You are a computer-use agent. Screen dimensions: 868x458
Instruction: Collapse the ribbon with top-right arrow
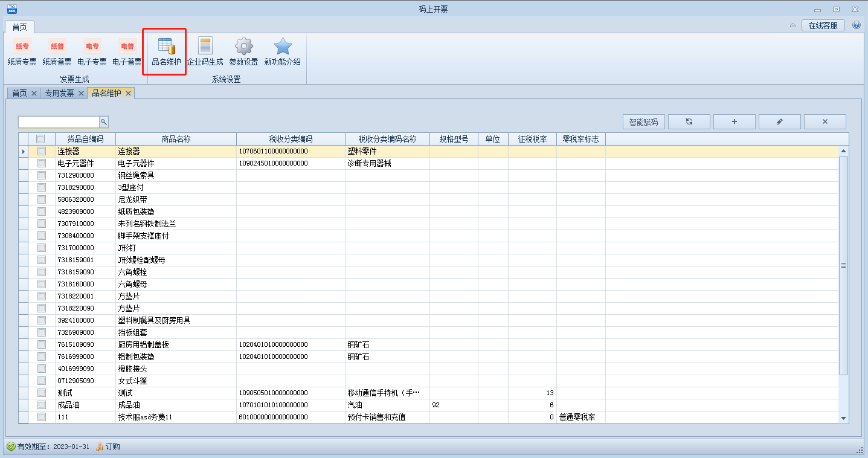792,25
